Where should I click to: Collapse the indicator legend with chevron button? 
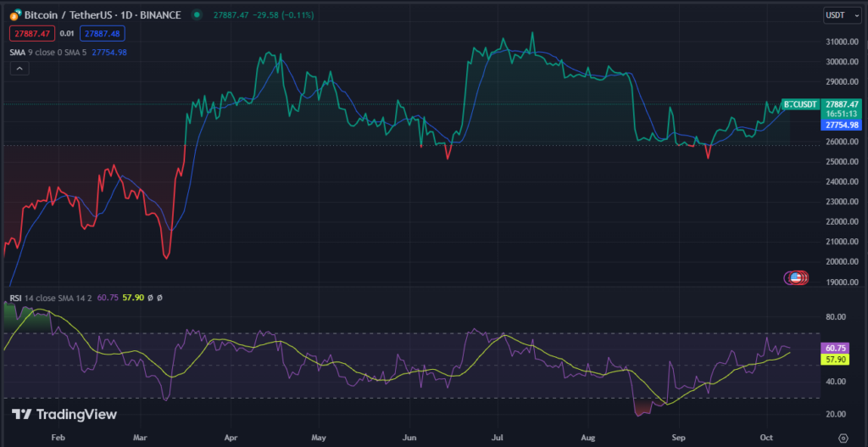[x=19, y=69]
